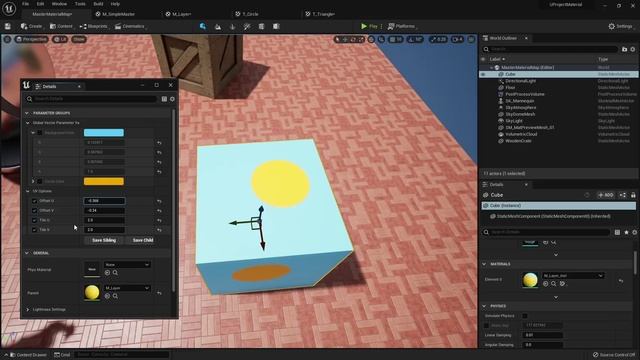Open the M_Layer_Inst material dropdown

pos(573,276)
